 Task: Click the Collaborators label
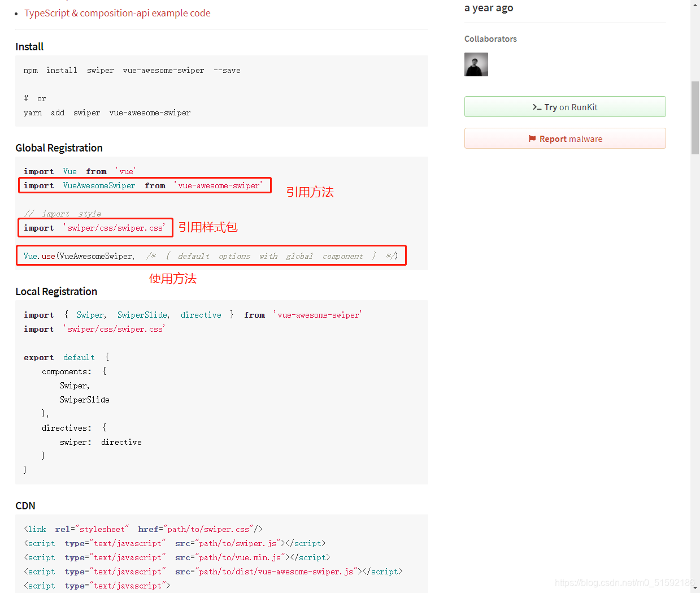point(490,39)
